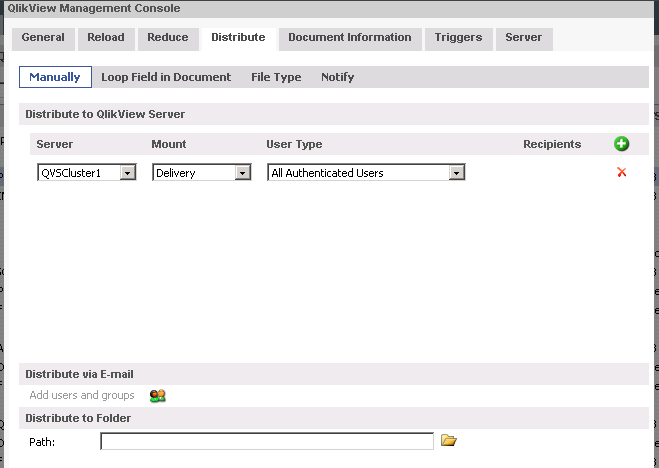Open the File Type sub-tab
Viewport: 659px width, 468px height.
tap(276, 77)
